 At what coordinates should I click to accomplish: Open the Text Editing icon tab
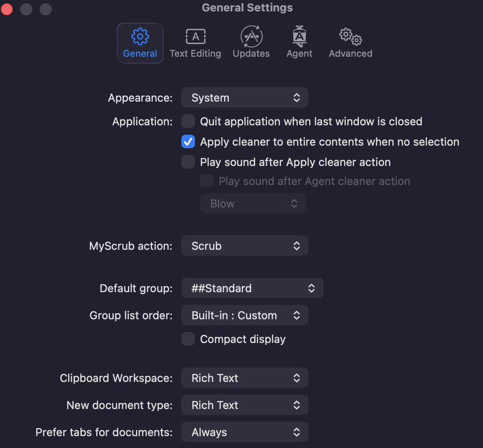195,43
